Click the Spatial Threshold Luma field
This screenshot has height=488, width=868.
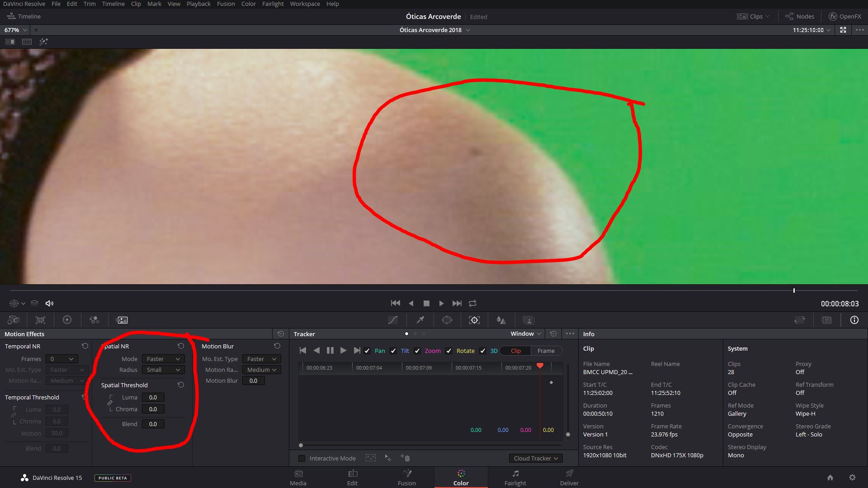click(153, 397)
